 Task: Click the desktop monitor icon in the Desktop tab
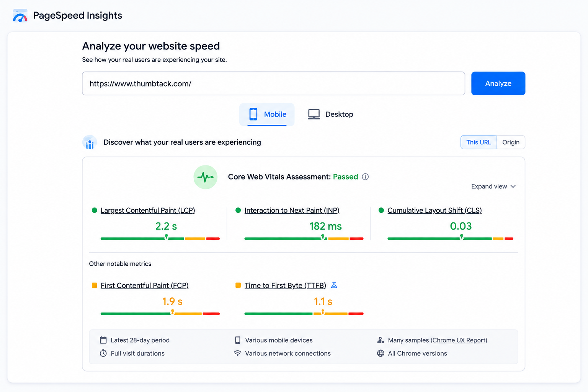314,114
